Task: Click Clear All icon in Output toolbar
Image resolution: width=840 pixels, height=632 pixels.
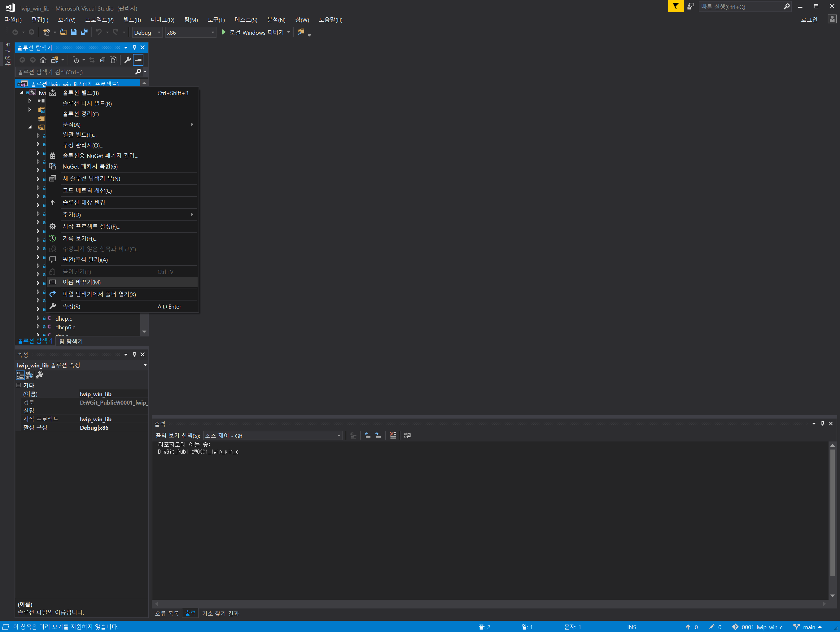Action: (x=393, y=435)
